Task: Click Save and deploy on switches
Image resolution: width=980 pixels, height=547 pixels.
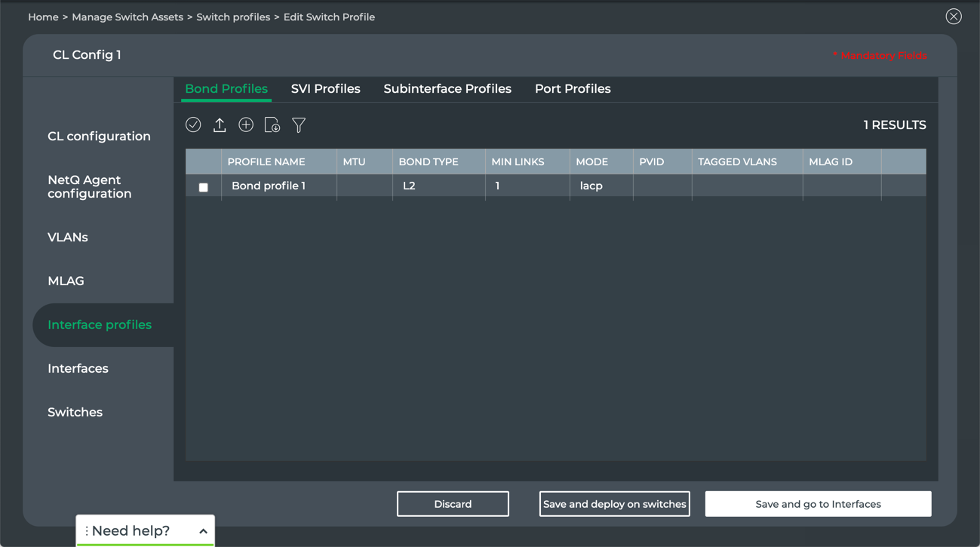Action: pyautogui.click(x=614, y=504)
